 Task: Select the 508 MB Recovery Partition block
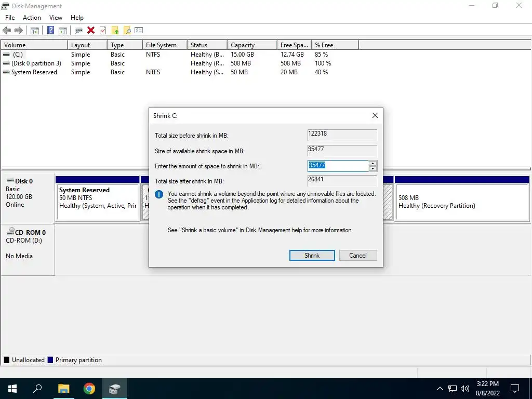tap(462, 199)
